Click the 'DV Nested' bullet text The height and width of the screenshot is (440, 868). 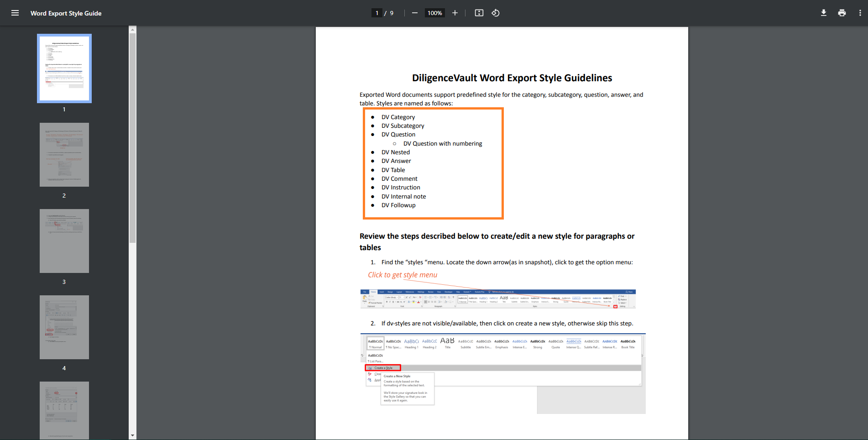(x=396, y=152)
